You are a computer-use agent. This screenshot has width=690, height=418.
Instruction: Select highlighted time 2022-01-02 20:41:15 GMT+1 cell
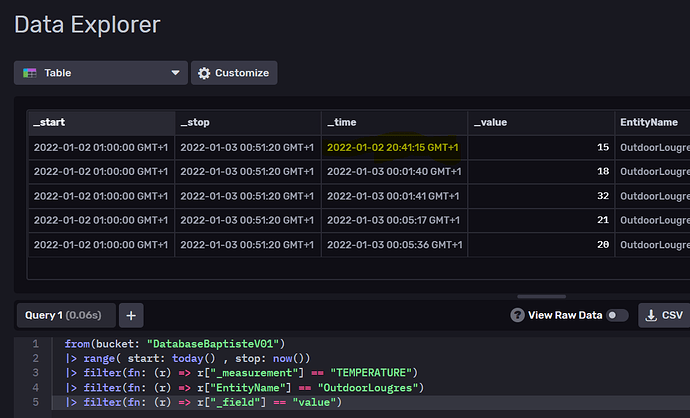pos(393,147)
